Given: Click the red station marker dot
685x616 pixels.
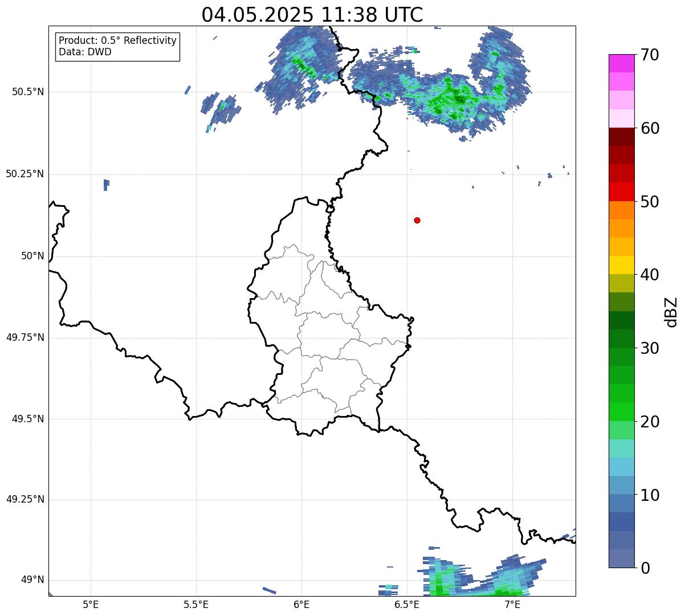Looking at the screenshot, I should (417, 220).
